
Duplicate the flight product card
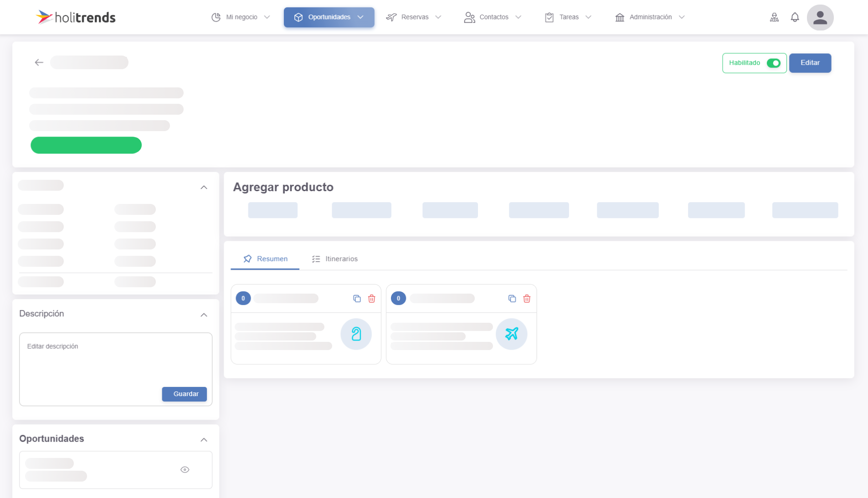[x=512, y=299]
